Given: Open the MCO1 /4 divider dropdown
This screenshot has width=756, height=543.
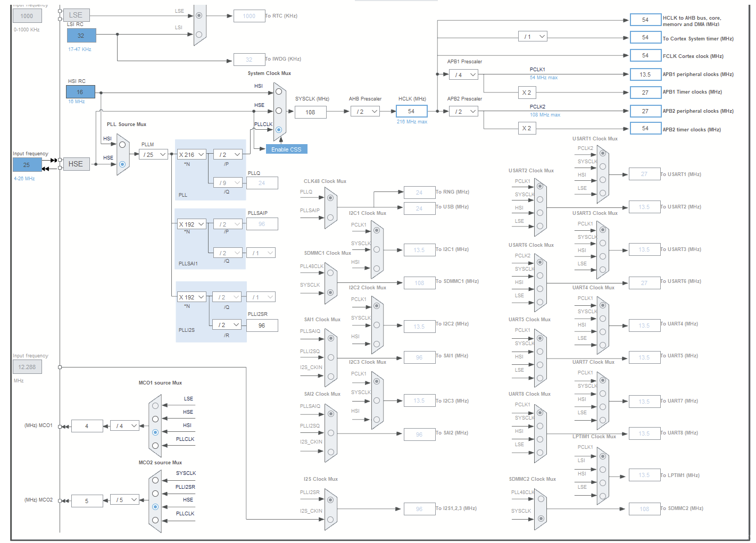Looking at the screenshot, I should 124,425.
